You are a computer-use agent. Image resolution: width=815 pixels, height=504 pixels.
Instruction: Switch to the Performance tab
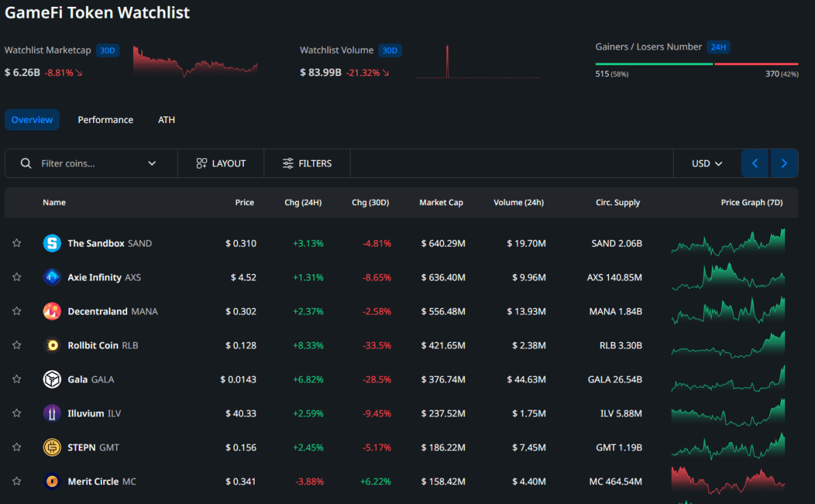point(105,120)
